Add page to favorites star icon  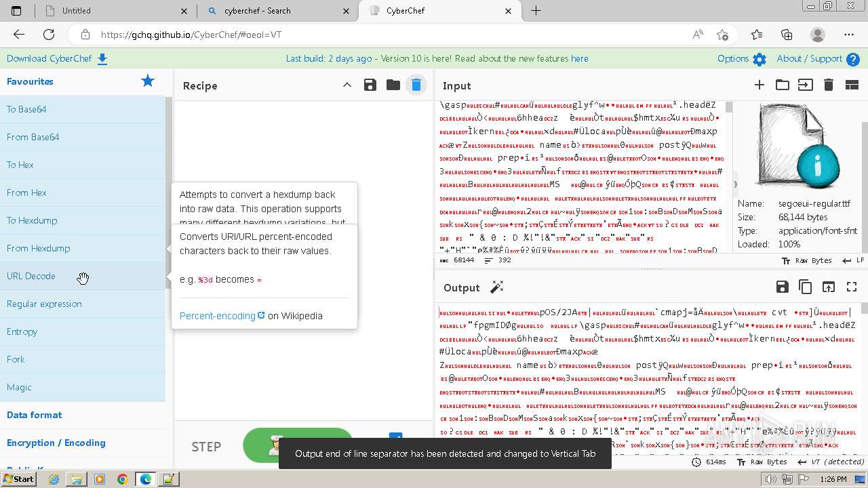(722, 35)
